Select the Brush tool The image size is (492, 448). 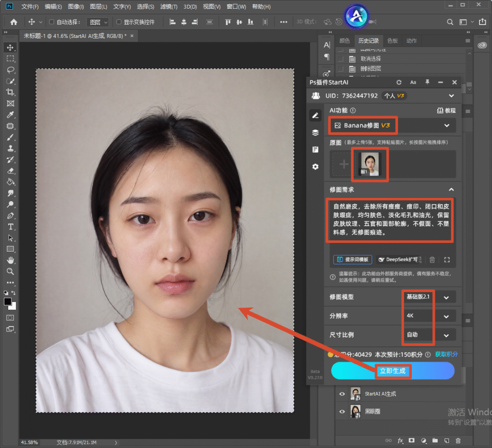(10, 137)
